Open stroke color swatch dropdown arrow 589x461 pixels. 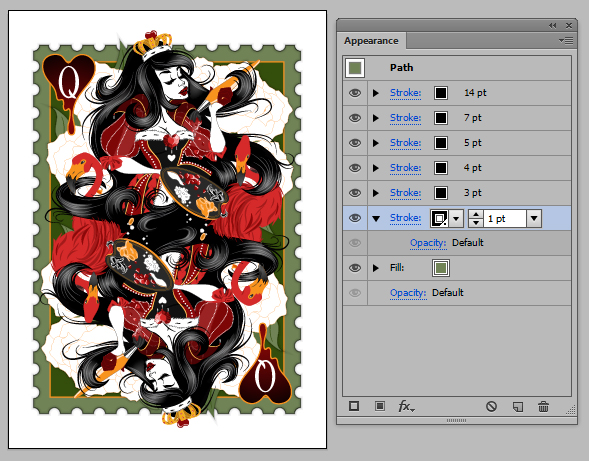tap(456, 218)
